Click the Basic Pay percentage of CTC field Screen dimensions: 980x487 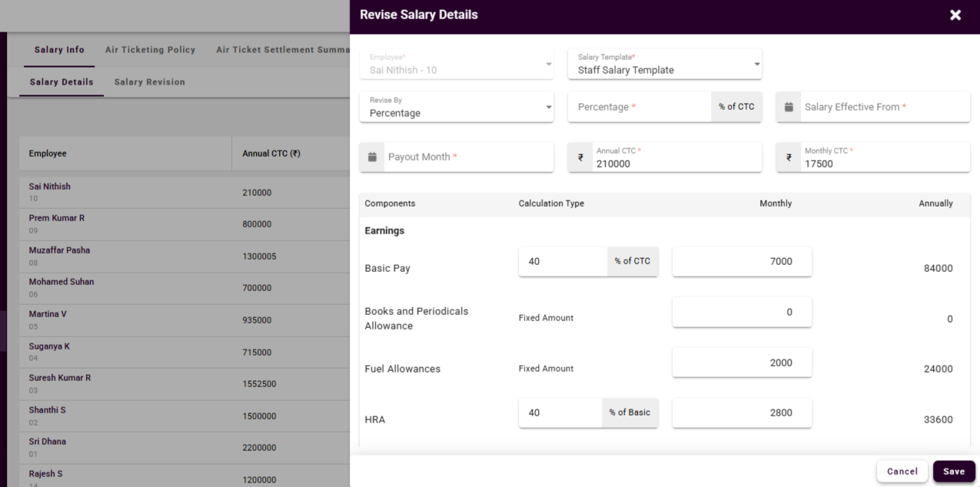tap(562, 261)
